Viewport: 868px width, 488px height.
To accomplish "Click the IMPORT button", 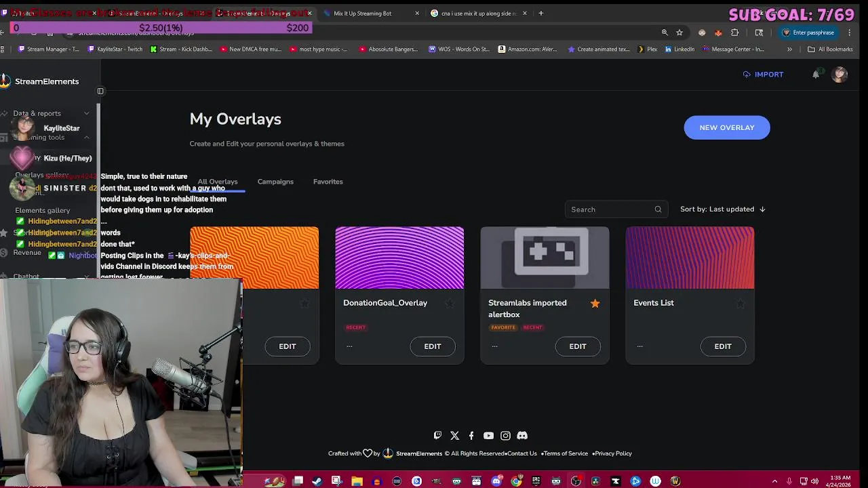I will pos(763,75).
